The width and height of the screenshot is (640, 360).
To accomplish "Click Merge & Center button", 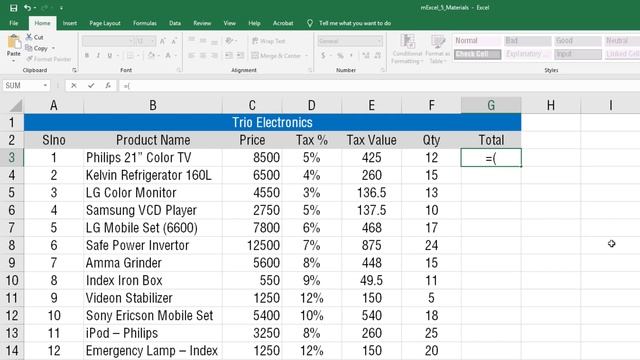I will tap(276, 56).
